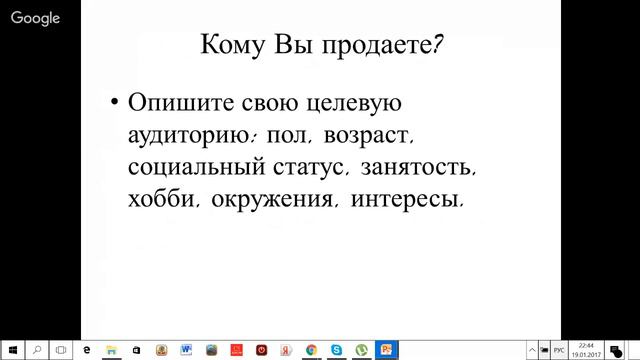Open the dark red power-symbol taskbar icon
This screenshot has width=640, height=360.
tap(262, 350)
